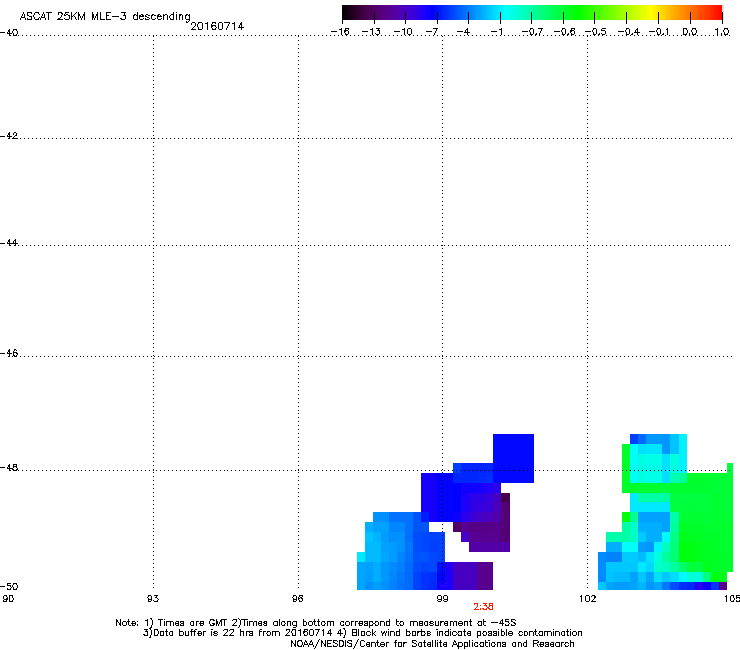Click the color bar label -0.7
Screen dimensions: 740x650
click(x=532, y=32)
